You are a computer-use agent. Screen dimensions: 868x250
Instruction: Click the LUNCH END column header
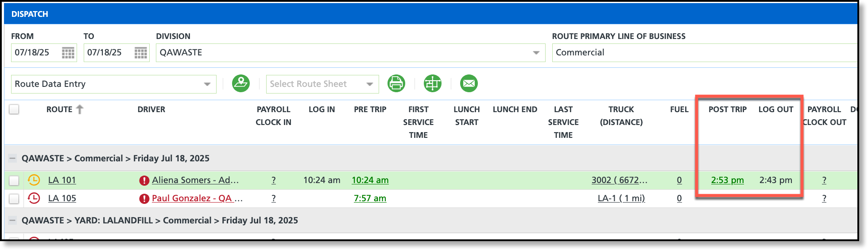click(515, 109)
